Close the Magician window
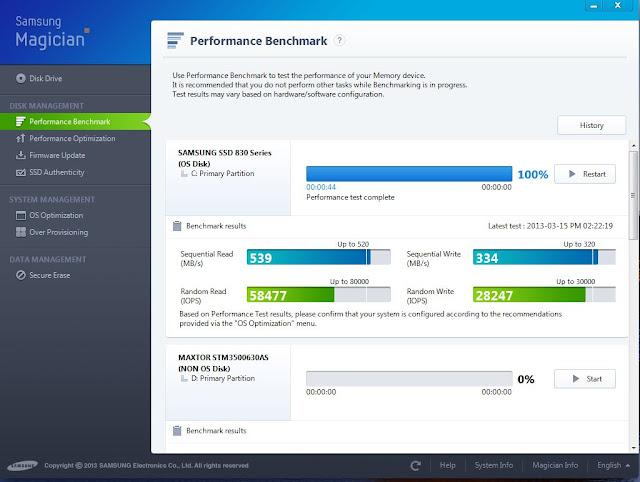Image resolution: width=640 pixels, height=482 pixels. coord(618,5)
